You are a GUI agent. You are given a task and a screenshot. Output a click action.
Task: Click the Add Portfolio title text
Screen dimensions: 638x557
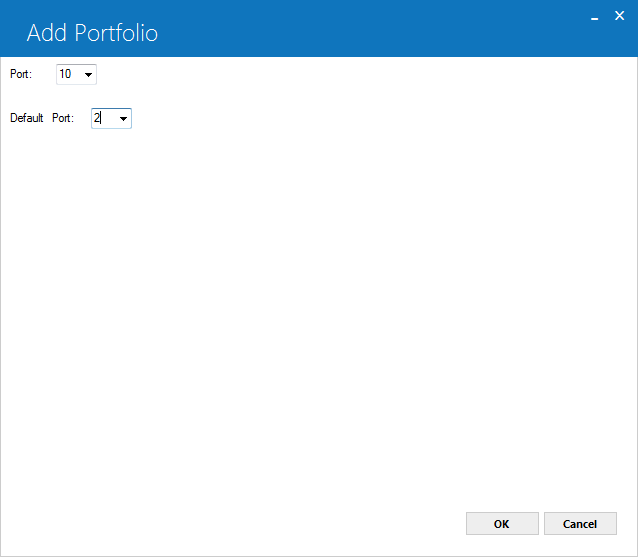tap(92, 33)
